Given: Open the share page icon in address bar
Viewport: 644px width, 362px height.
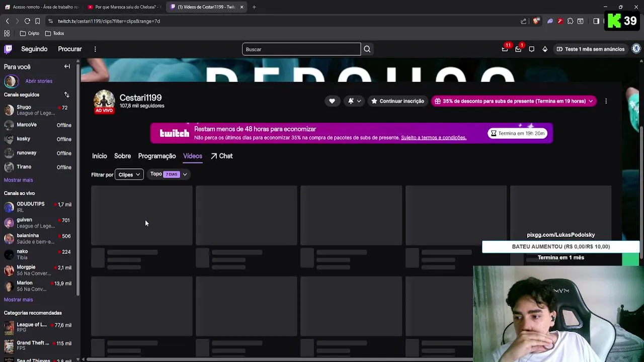Looking at the screenshot, I should 523,21.
